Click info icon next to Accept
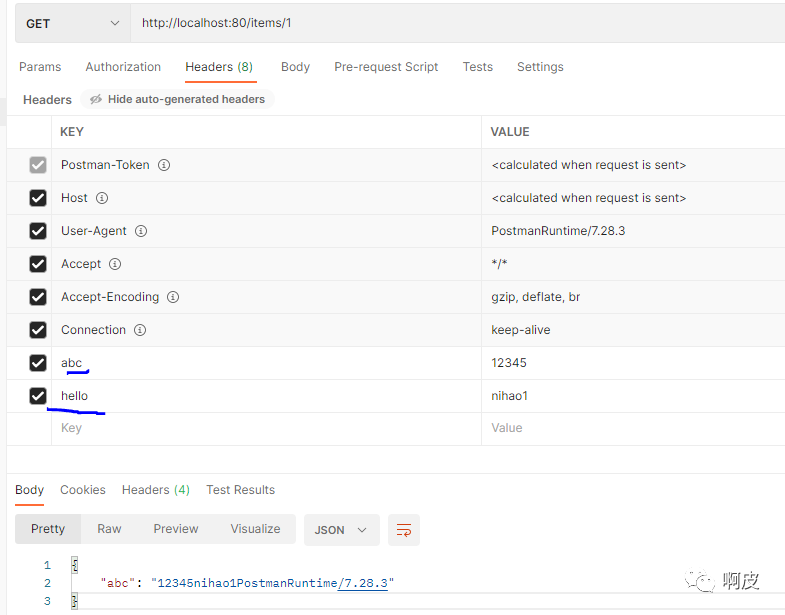 click(115, 264)
